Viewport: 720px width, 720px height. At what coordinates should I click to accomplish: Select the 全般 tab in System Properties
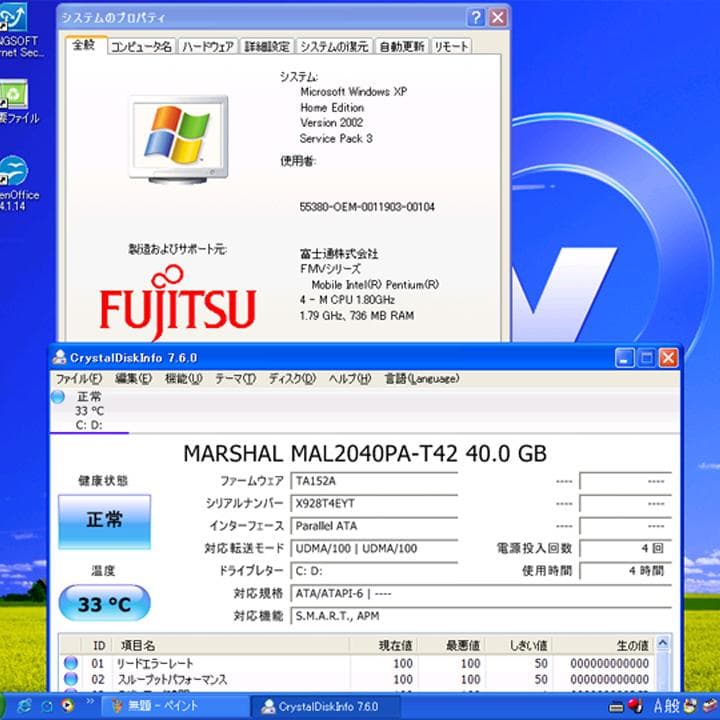pos(85,45)
